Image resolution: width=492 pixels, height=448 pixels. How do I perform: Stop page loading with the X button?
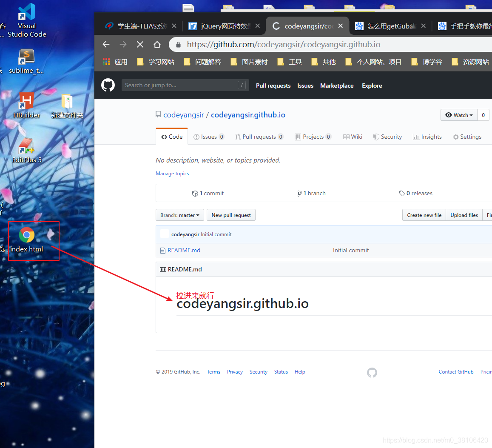(140, 45)
